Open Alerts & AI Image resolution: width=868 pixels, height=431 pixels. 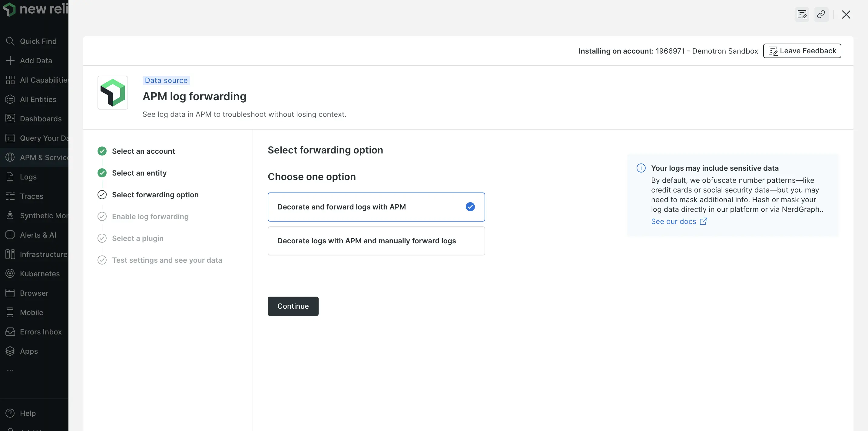tap(38, 235)
